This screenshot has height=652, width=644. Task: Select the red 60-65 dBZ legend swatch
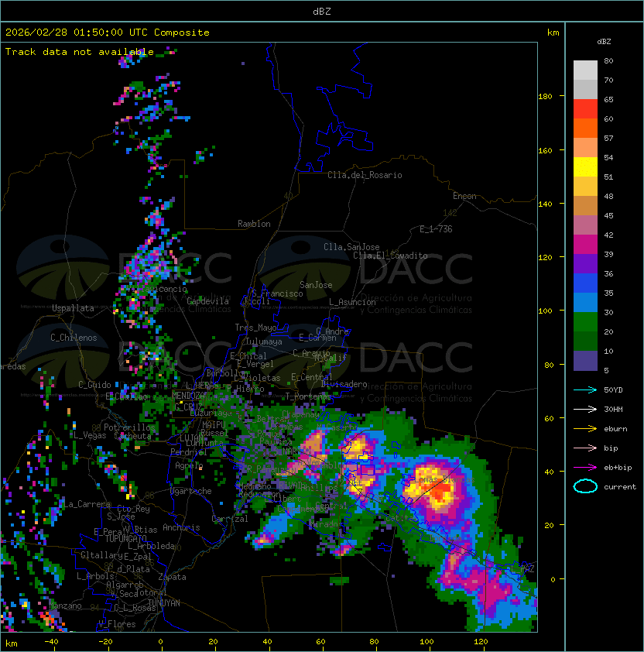tap(585, 109)
